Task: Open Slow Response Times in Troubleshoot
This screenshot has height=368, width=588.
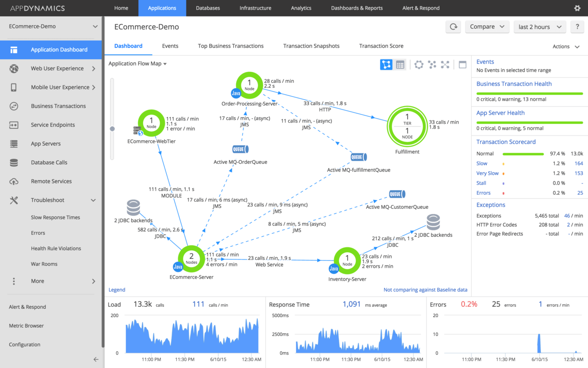Action: [55, 218]
